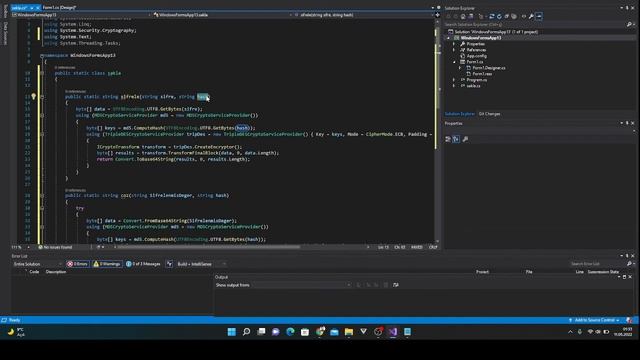Open Build + IntelliSense dropdown
640x360 pixels.
(201, 264)
